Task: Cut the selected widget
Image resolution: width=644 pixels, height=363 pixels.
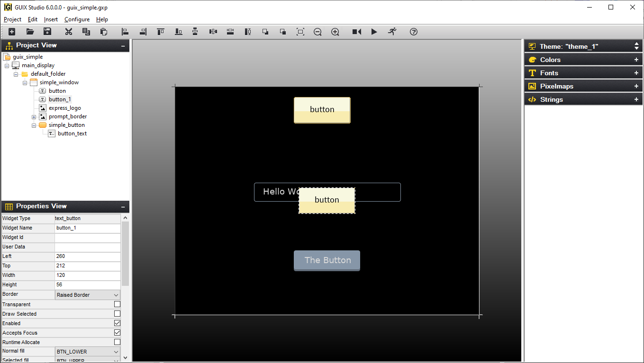Action: tap(68, 32)
